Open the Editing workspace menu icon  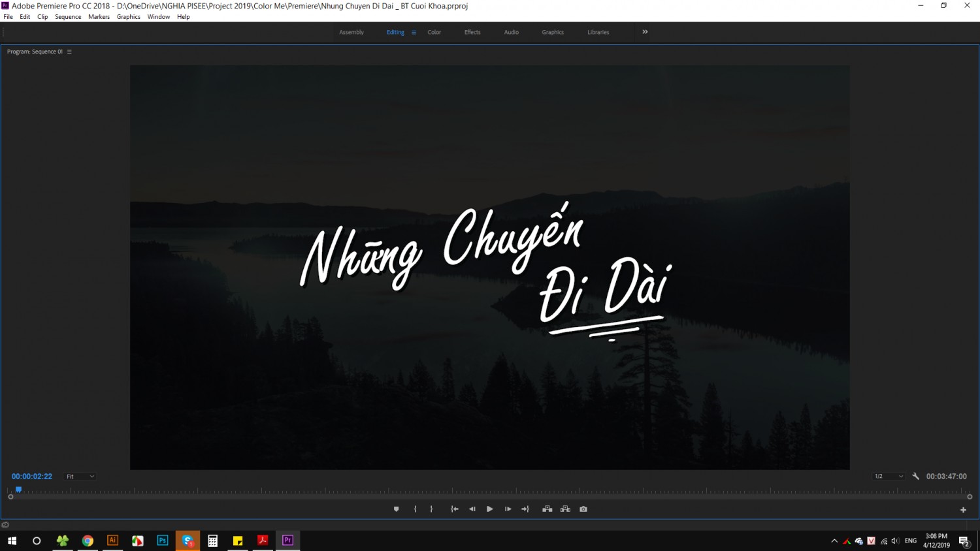pos(414,32)
